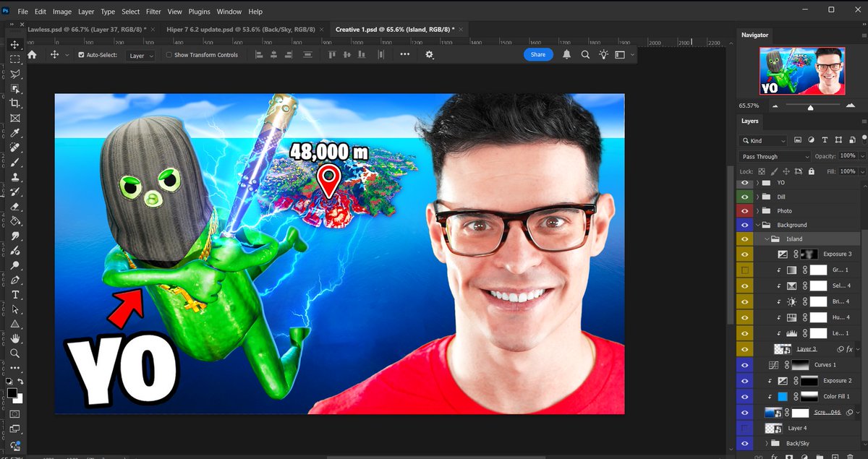Click the Search magnifier icon near Share
The width and height of the screenshot is (868, 459).
click(x=585, y=55)
